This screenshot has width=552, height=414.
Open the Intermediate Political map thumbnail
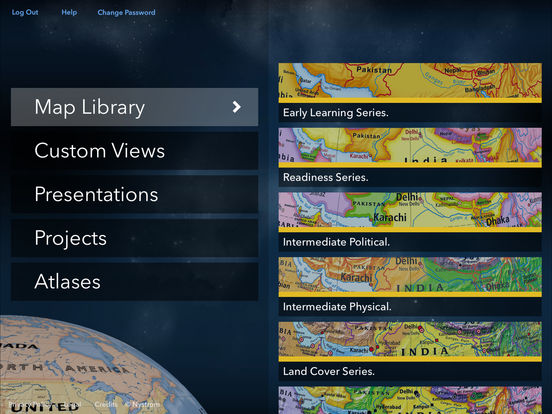(x=410, y=212)
